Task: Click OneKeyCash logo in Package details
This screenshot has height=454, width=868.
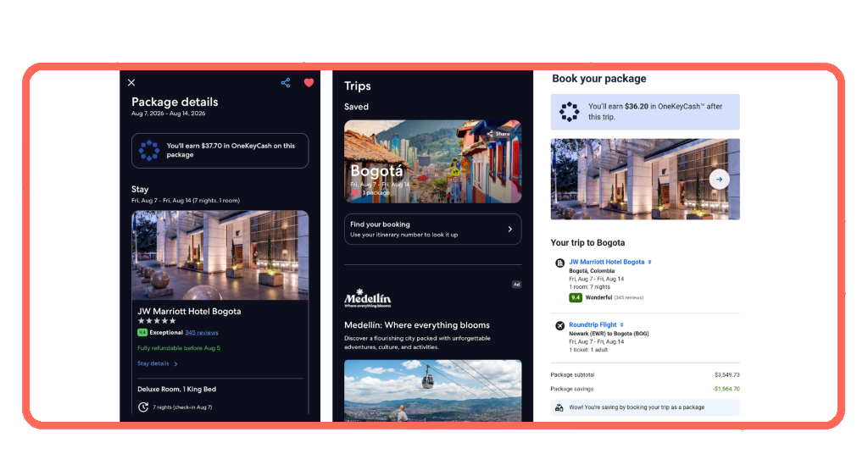Action: click(x=149, y=151)
